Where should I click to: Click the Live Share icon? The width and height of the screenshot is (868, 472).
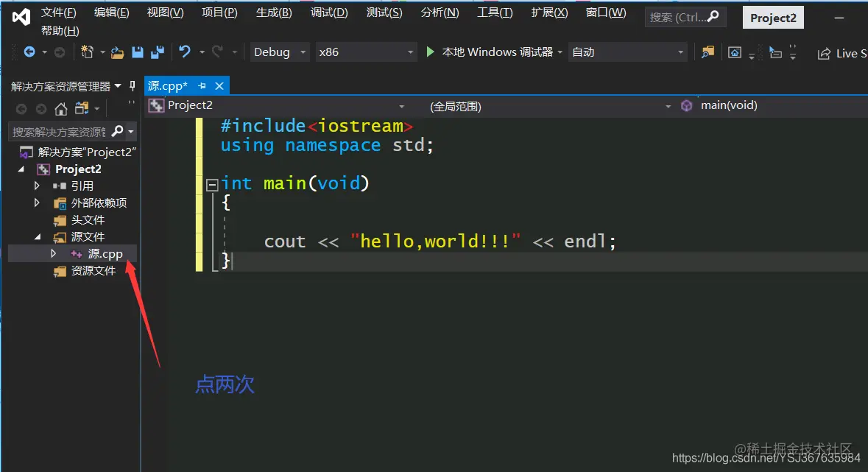point(825,54)
